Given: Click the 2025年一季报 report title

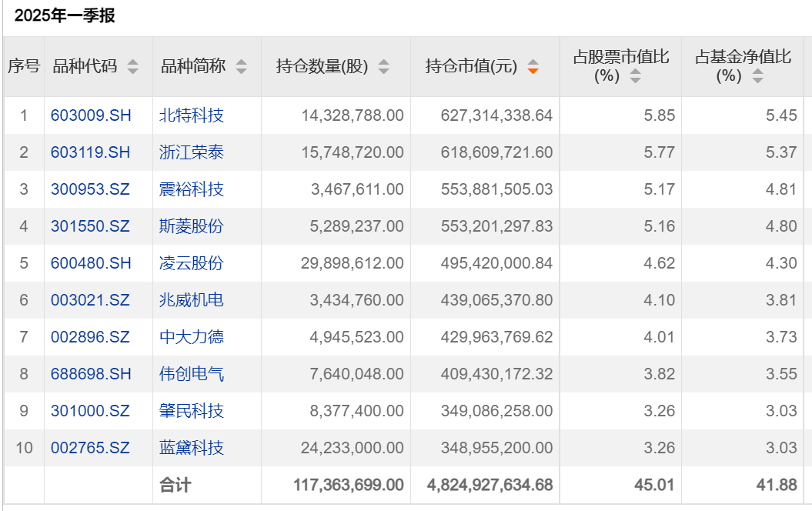Looking at the screenshot, I should click(x=65, y=15).
